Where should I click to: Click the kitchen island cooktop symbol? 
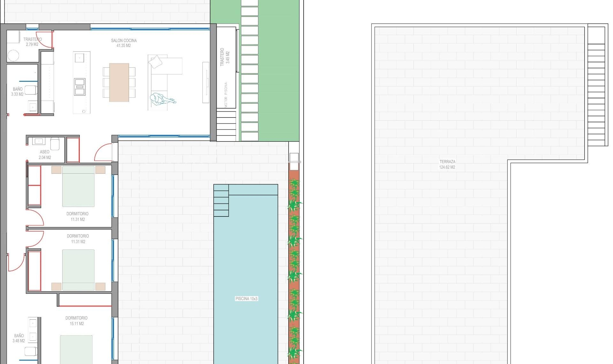[x=79, y=87]
